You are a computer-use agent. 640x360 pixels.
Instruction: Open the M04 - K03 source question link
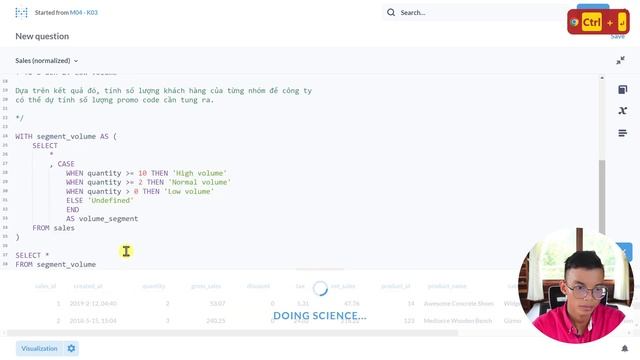point(84,13)
